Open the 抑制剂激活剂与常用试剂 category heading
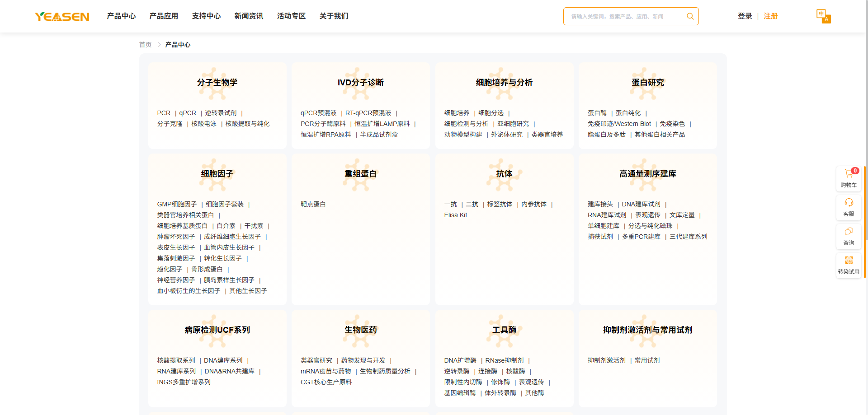This screenshot has width=868, height=415. tap(647, 330)
